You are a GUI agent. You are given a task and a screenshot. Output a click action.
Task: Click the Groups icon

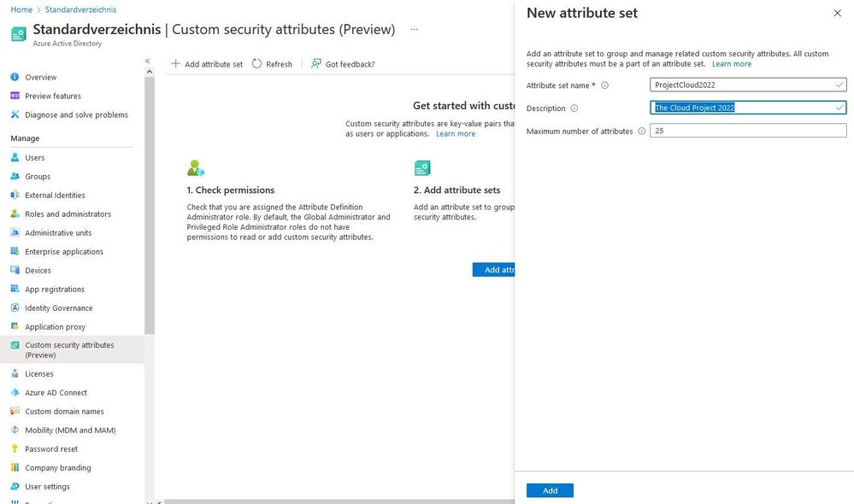point(15,176)
